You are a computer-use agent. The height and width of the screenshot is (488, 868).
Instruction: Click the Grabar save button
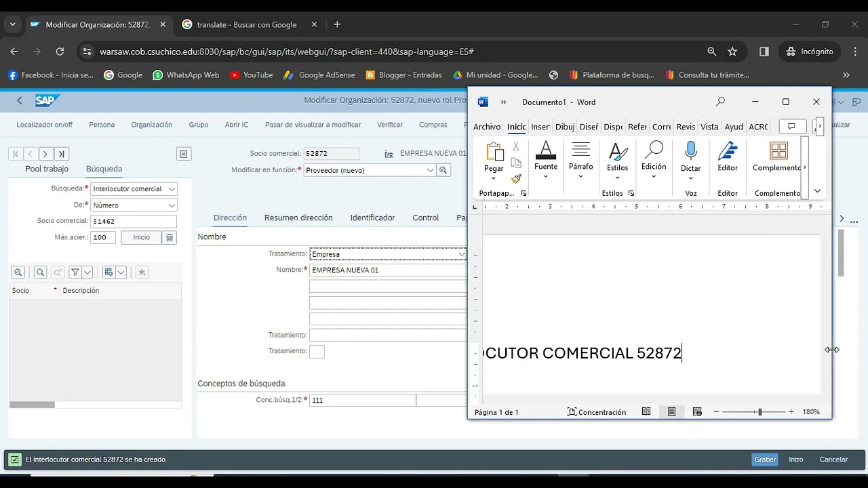(x=765, y=460)
